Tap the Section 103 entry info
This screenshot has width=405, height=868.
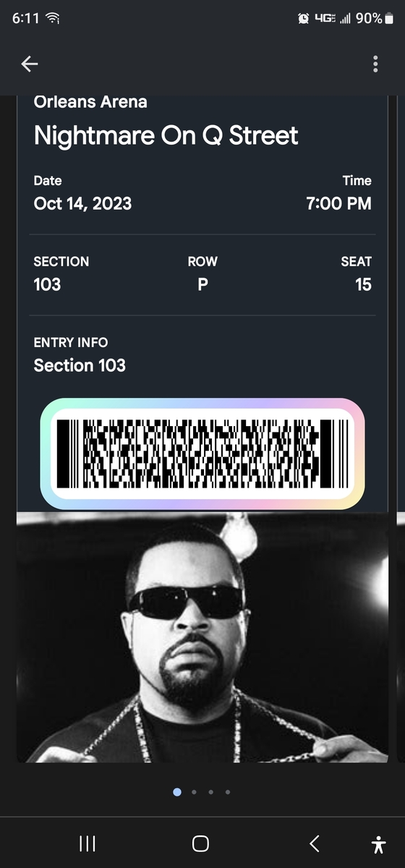[80, 365]
